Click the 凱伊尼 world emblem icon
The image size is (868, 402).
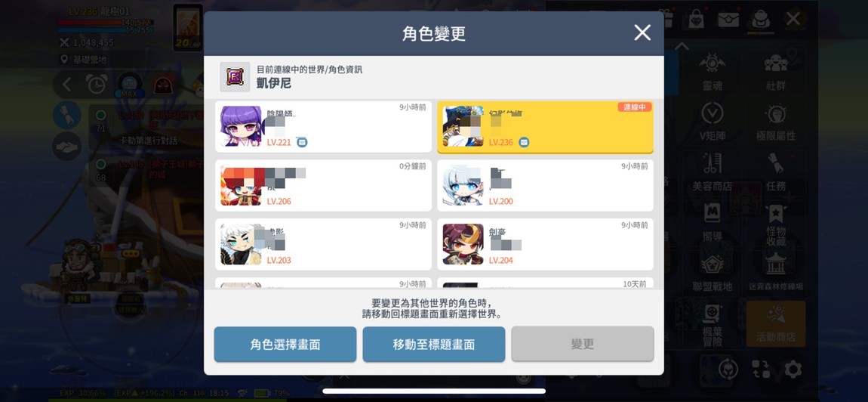pyautogui.click(x=235, y=77)
